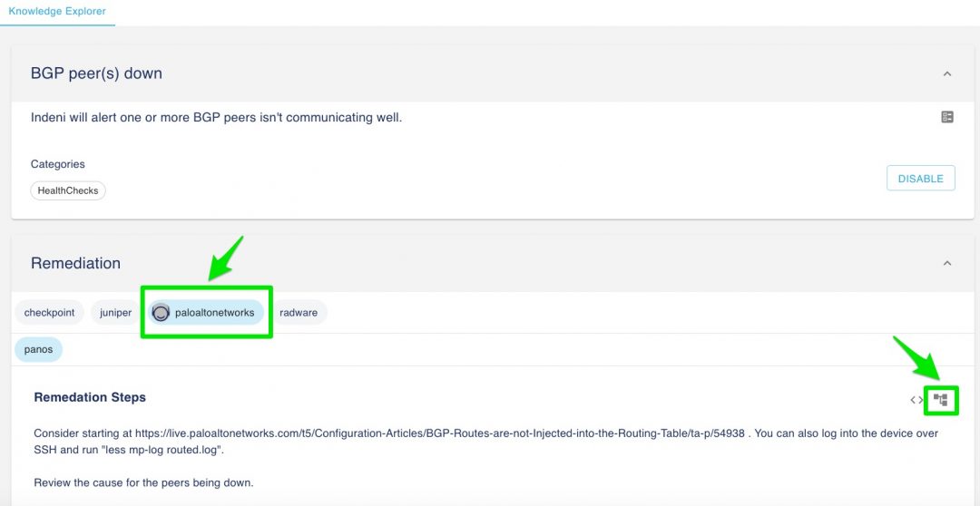The height and width of the screenshot is (506, 980).
Task: Click the BGP peer(s) down title
Action: tap(96, 73)
